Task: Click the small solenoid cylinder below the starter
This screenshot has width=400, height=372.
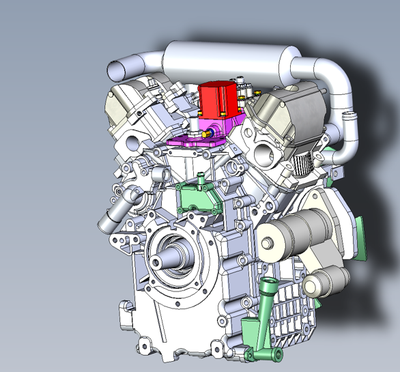Action: point(326,282)
